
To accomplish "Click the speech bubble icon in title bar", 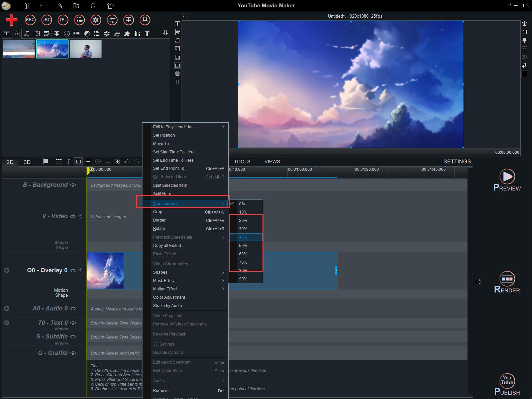I will coord(93,6).
